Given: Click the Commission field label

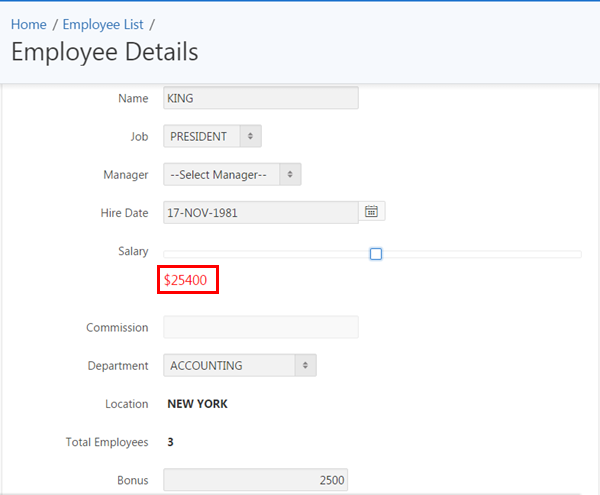Looking at the screenshot, I should click(117, 328).
